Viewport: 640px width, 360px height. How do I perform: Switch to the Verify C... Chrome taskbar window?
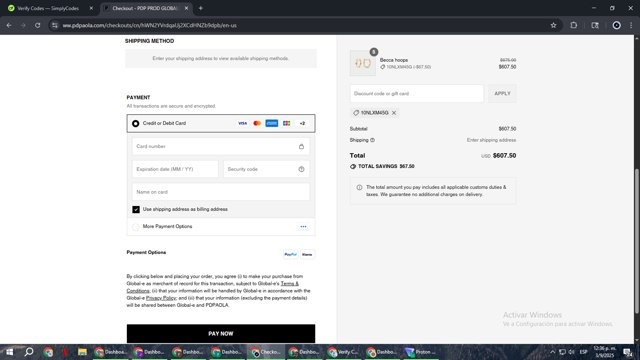tap(342, 352)
